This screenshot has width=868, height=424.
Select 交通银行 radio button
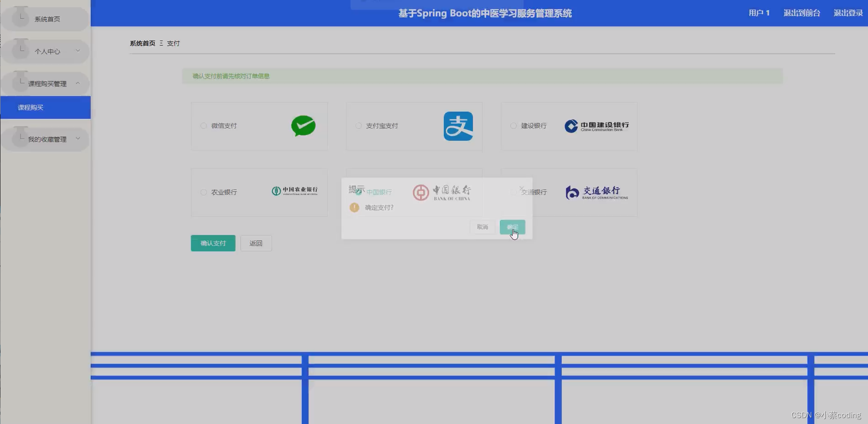pyautogui.click(x=514, y=192)
